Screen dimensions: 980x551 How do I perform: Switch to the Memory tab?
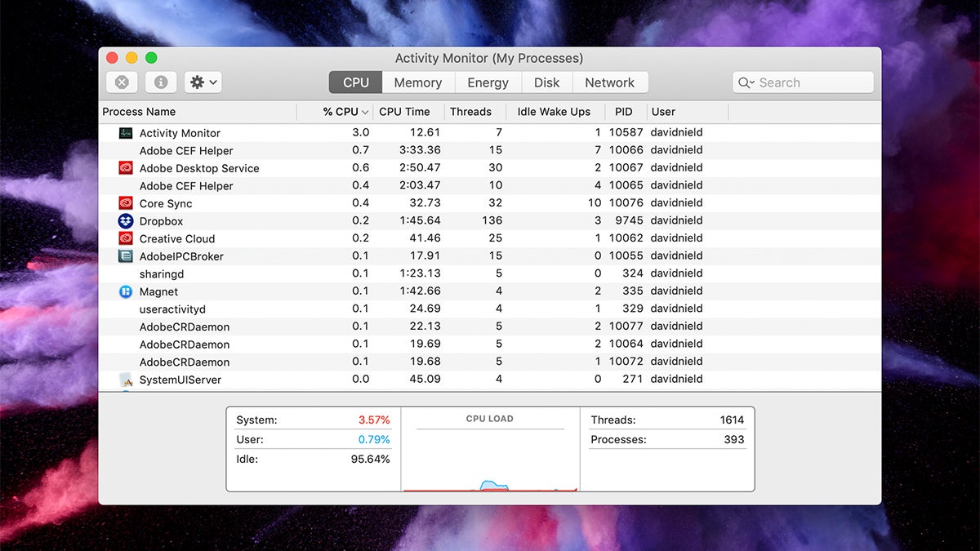tap(417, 82)
